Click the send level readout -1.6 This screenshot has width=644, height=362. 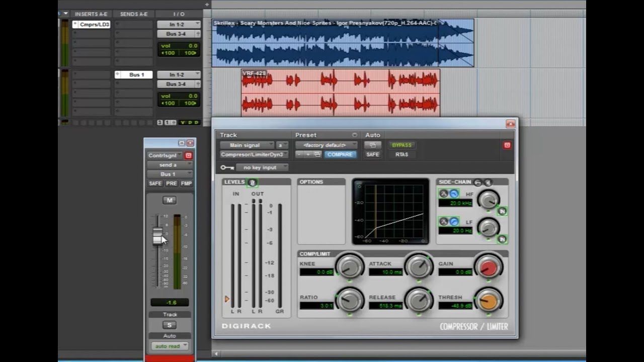tap(170, 302)
